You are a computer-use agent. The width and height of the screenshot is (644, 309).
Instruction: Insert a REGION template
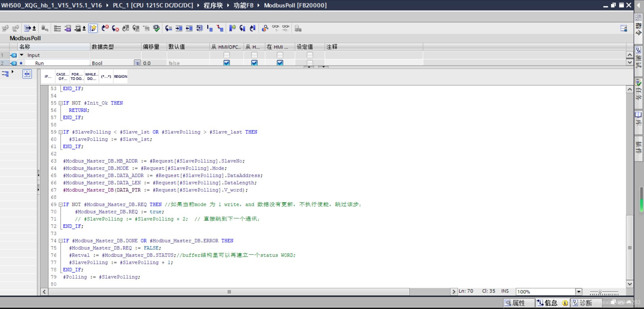[x=121, y=76]
